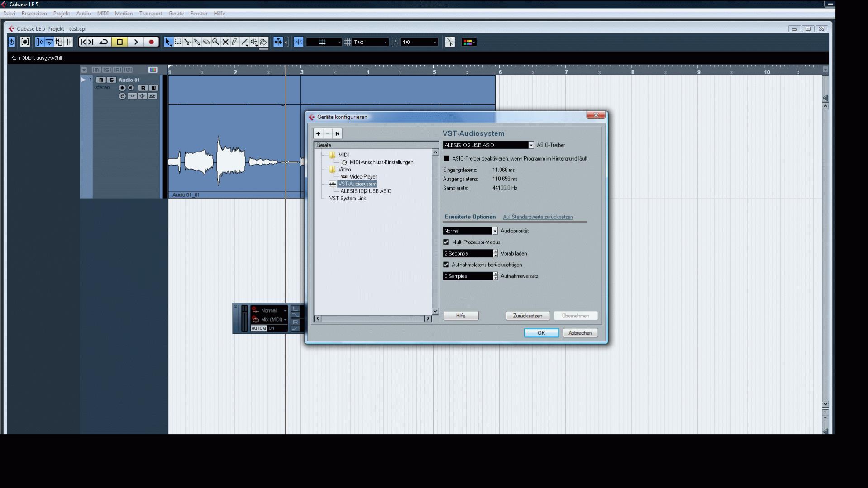Toggle the Snap on/off button
The width and height of the screenshot is (868, 488).
(299, 42)
